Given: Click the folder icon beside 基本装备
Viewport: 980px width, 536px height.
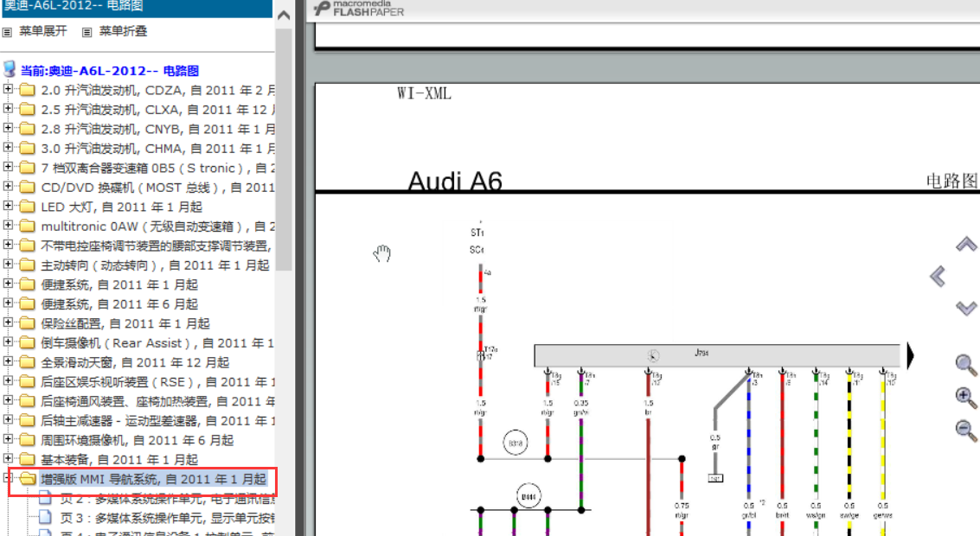Looking at the screenshot, I should tap(27, 459).
